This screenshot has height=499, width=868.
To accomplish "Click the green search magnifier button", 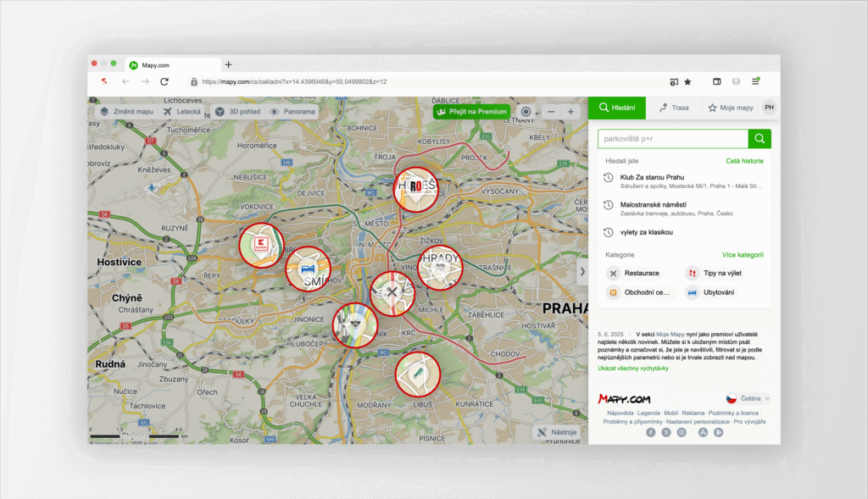I will 759,139.
